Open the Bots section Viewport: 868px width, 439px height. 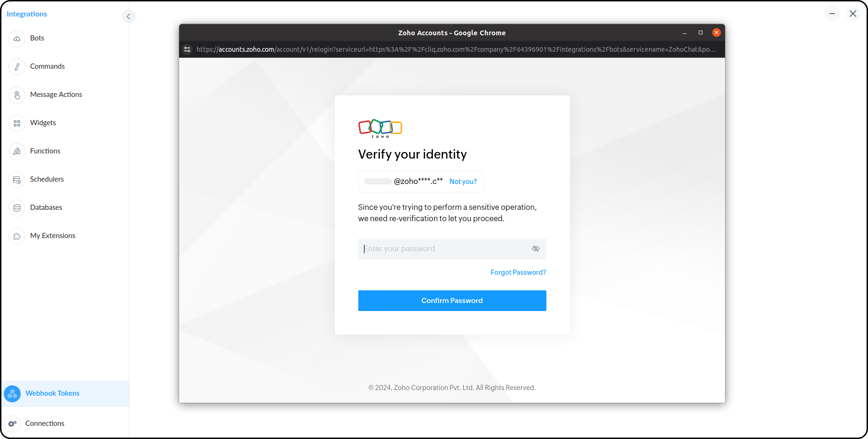[x=17, y=38]
